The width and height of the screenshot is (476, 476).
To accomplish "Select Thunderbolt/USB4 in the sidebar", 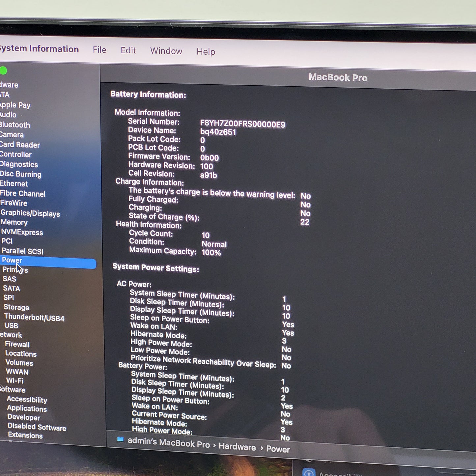I will (34, 318).
